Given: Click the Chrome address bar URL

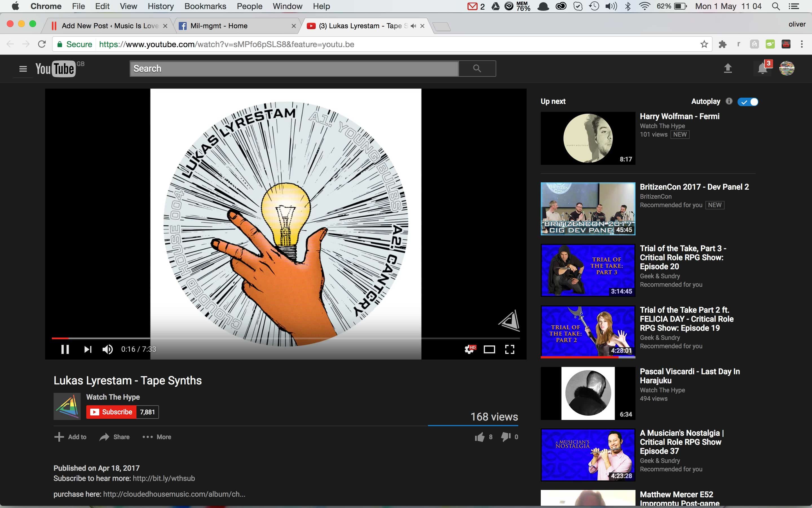Looking at the screenshot, I should [x=226, y=44].
